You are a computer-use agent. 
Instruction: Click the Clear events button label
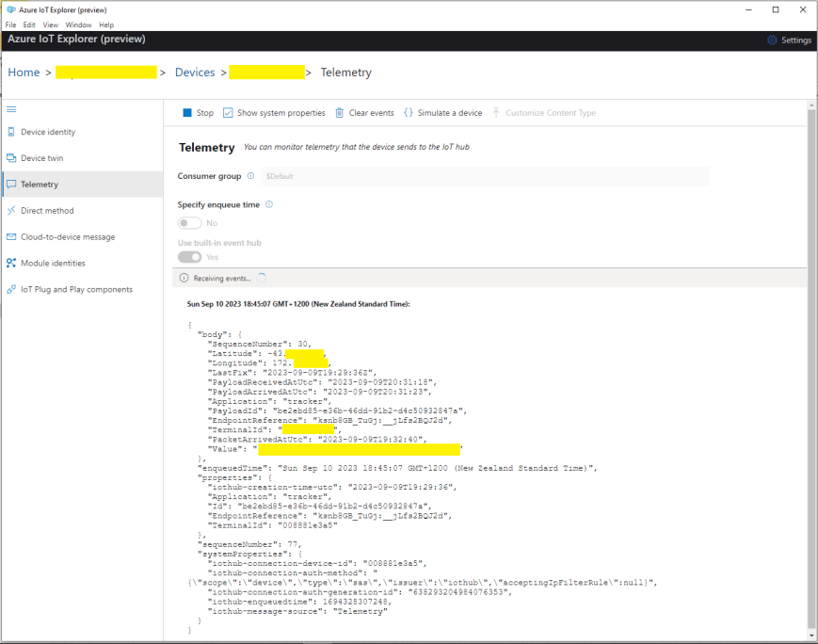point(372,113)
